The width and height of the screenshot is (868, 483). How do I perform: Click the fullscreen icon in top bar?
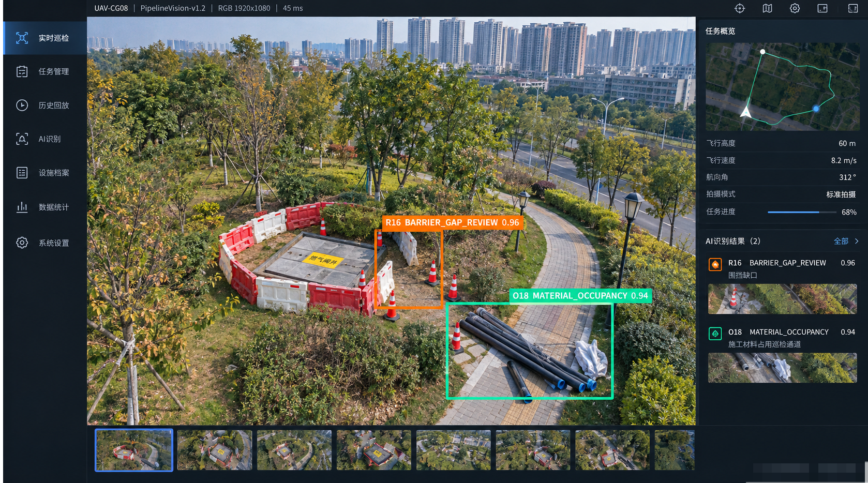(853, 8)
